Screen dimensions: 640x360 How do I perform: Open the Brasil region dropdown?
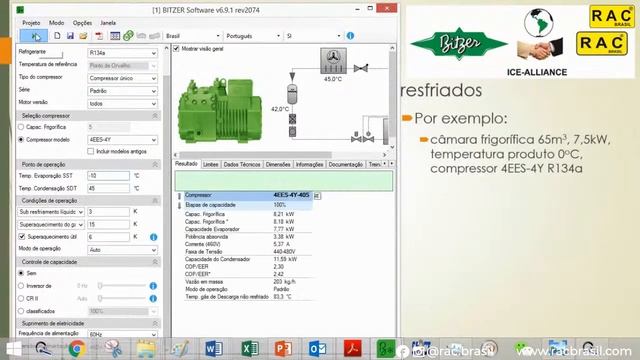193,36
